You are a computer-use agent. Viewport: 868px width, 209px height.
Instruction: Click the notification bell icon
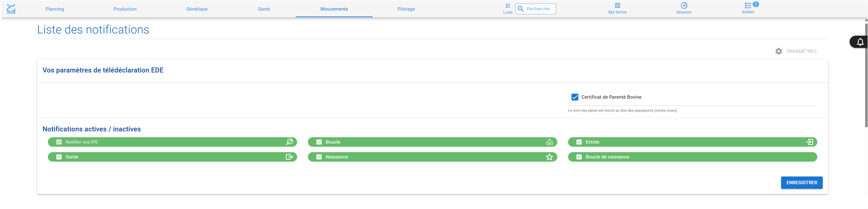click(860, 42)
